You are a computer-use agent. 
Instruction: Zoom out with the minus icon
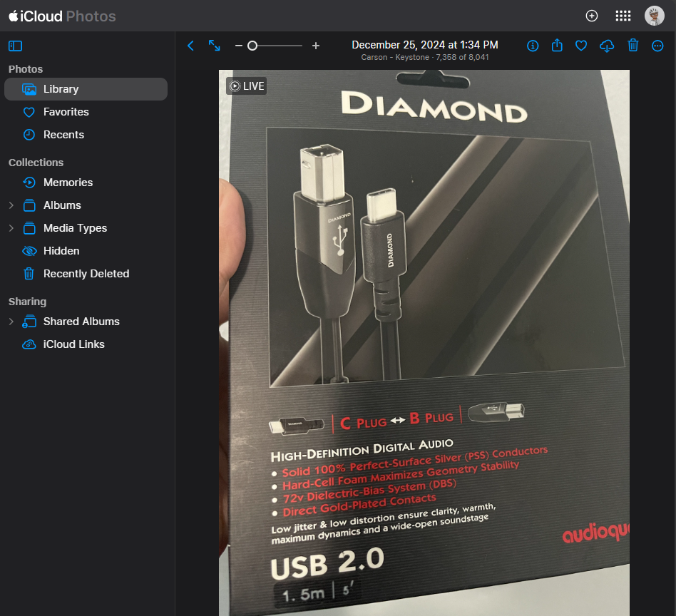(x=238, y=45)
